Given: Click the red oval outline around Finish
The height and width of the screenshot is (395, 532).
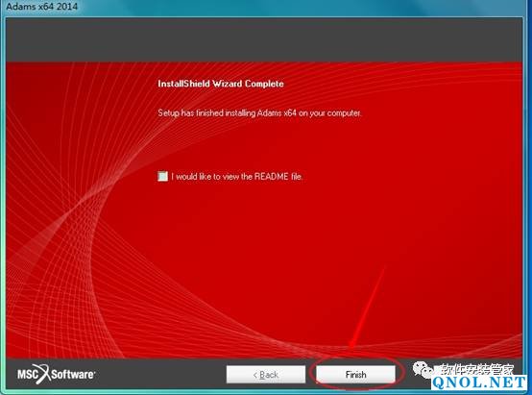Looking at the screenshot, I should [357, 372].
